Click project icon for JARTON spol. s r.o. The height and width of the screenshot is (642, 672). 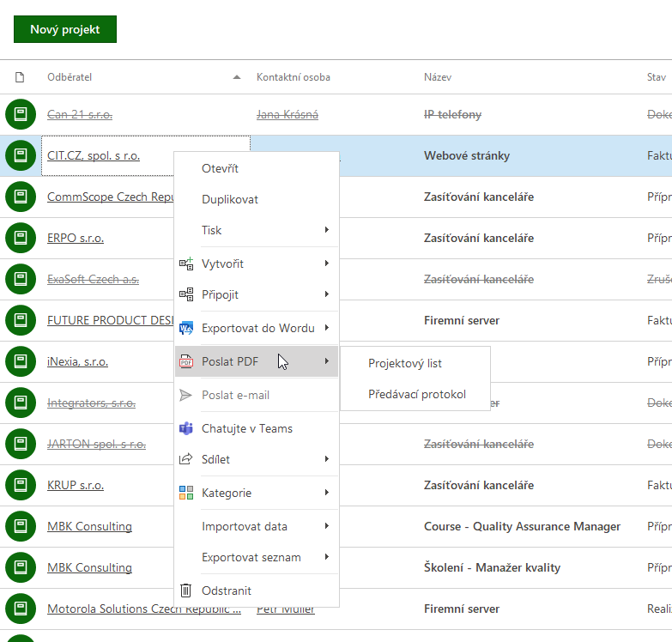tap(21, 444)
